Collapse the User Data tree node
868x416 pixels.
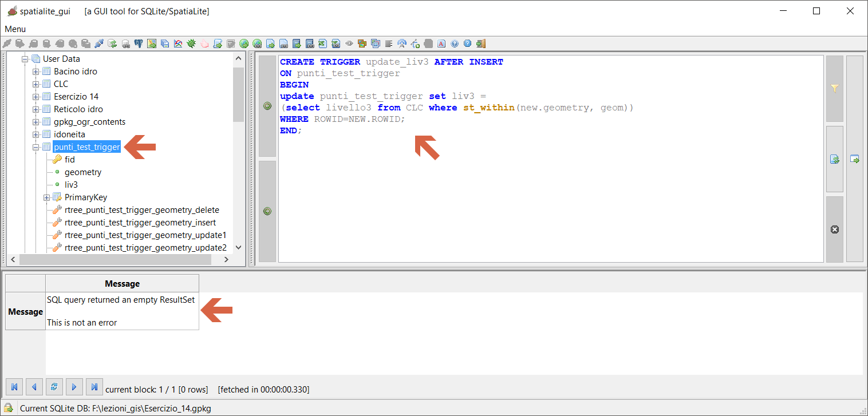(25, 59)
